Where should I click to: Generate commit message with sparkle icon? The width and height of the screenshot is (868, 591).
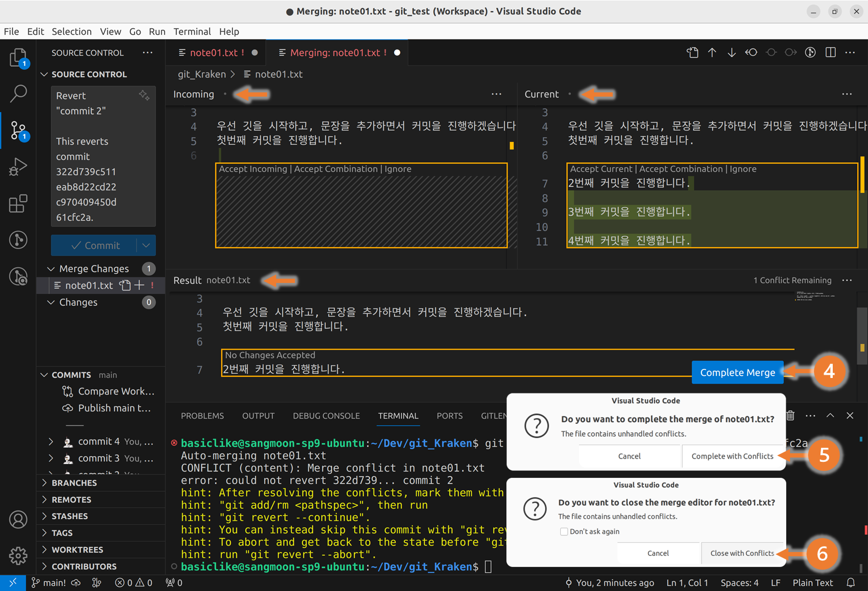click(144, 95)
